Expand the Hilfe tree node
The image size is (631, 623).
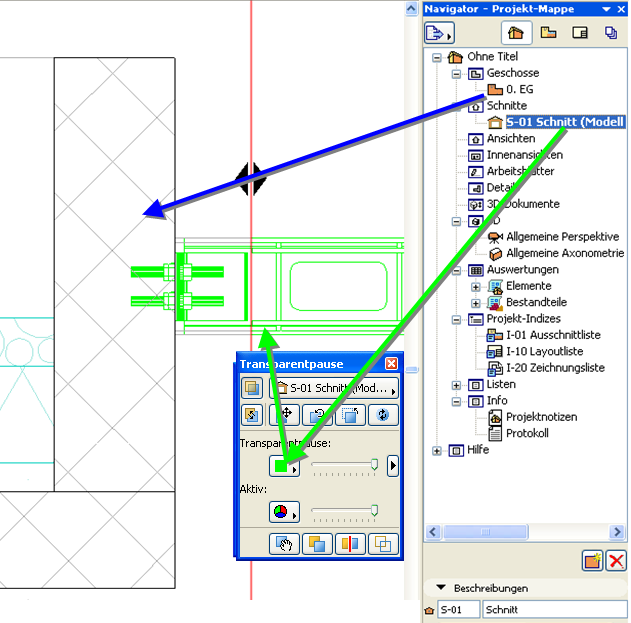point(437,451)
